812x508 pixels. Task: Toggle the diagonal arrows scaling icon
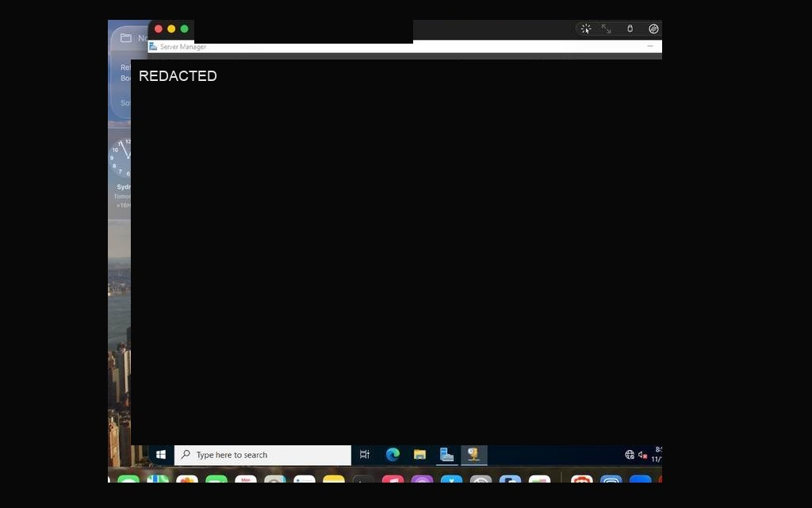[x=606, y=29]
